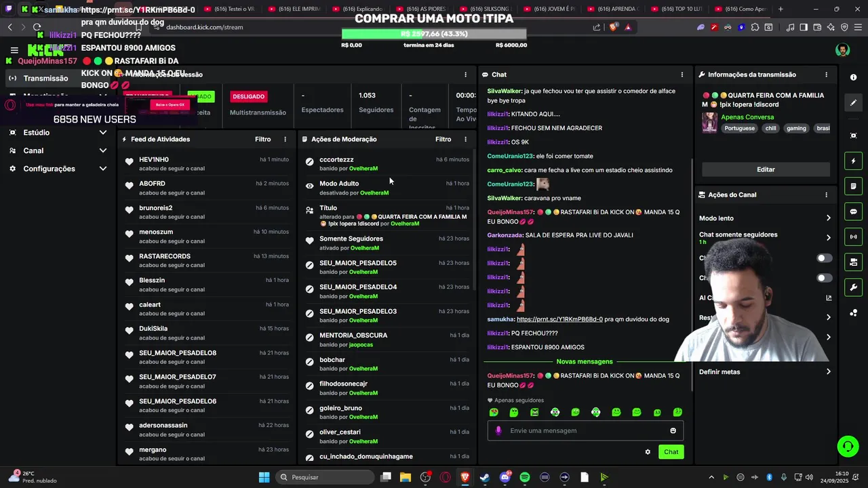
Task: Open Brave browser in the taskbar
Action: pyautogui.click(x=465, y=477)
